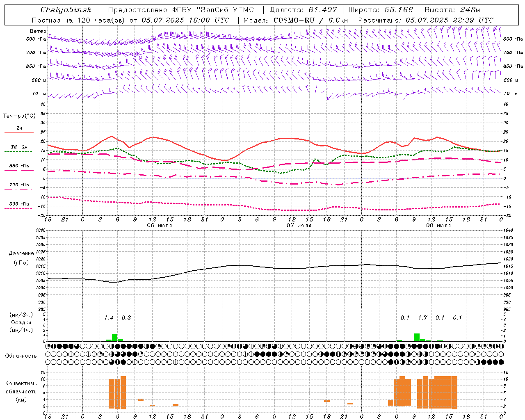Click the 06 июля date label
This screenshot has height=420, width=525.
[x=160, y=226]
